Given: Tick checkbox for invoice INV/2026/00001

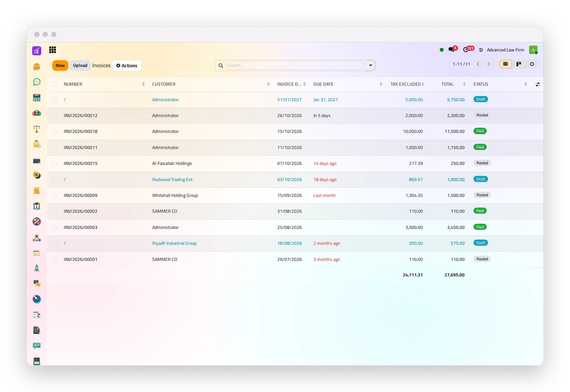Looking at the screenshot, I should point(55,259).
